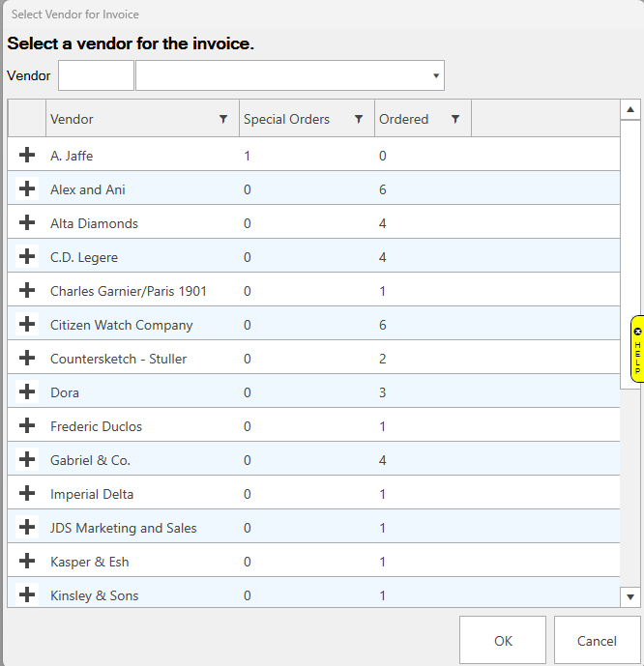Sort by the Vendor column header
The height and width of the screenshot is (666, 644).
pyautogui.click(x=126, y=119)
